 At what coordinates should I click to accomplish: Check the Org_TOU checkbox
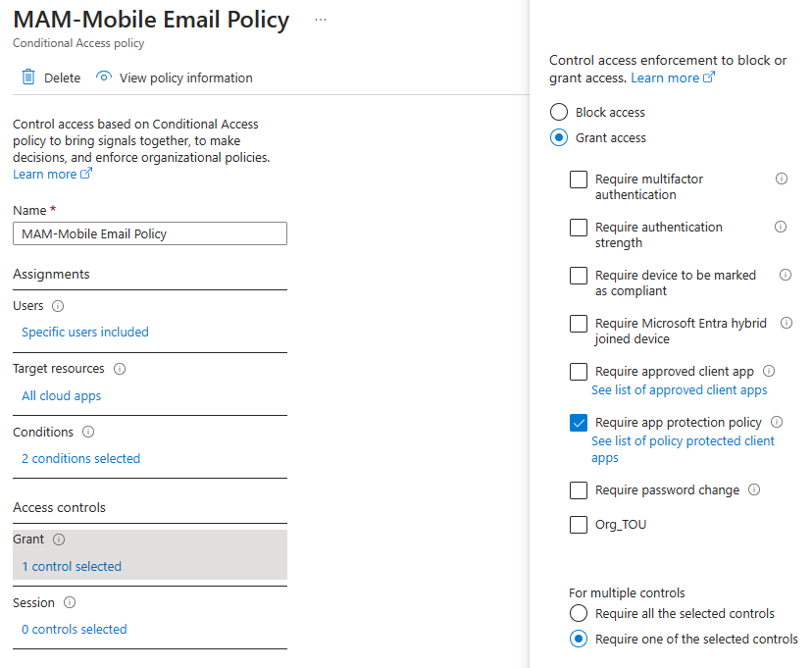579,525
